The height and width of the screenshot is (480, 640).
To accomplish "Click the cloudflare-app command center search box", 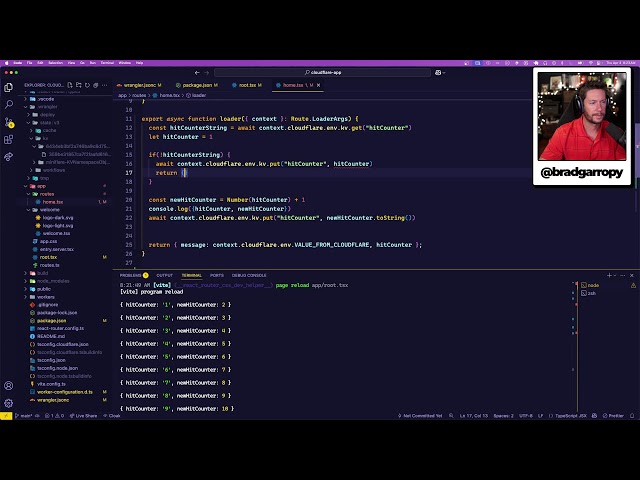I will pyautogui.click(x=322, y=73).
